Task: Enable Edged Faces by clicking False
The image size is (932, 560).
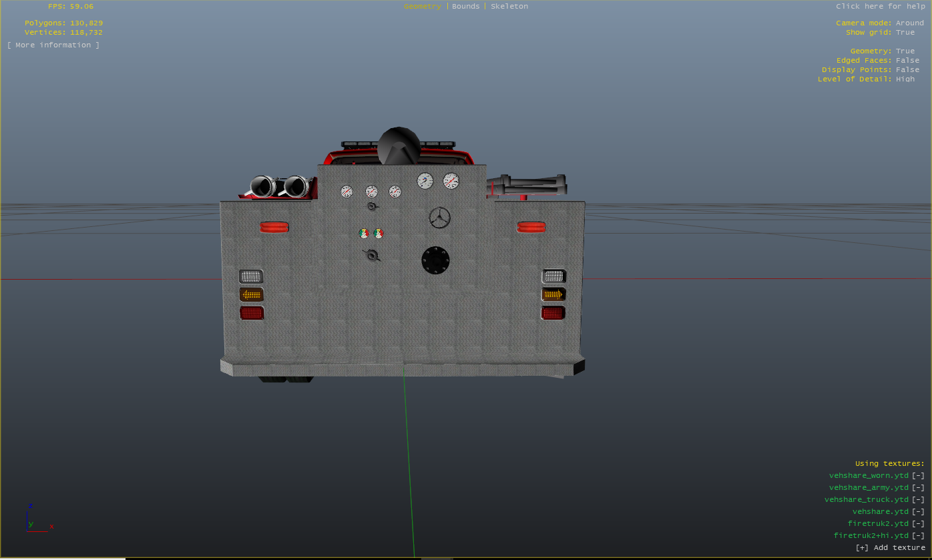Action: 907,60
